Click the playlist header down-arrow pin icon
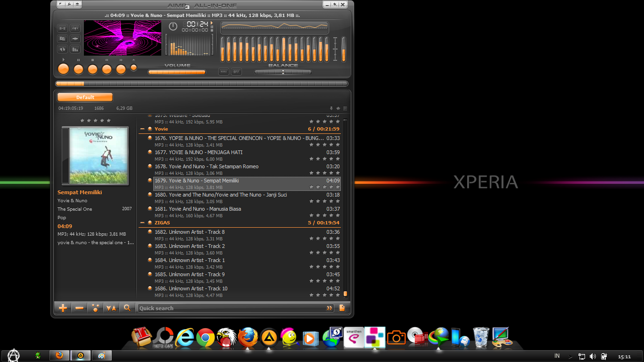Image resolution: width=644 pixels, height=362 pixels. [x=331, y=108]
